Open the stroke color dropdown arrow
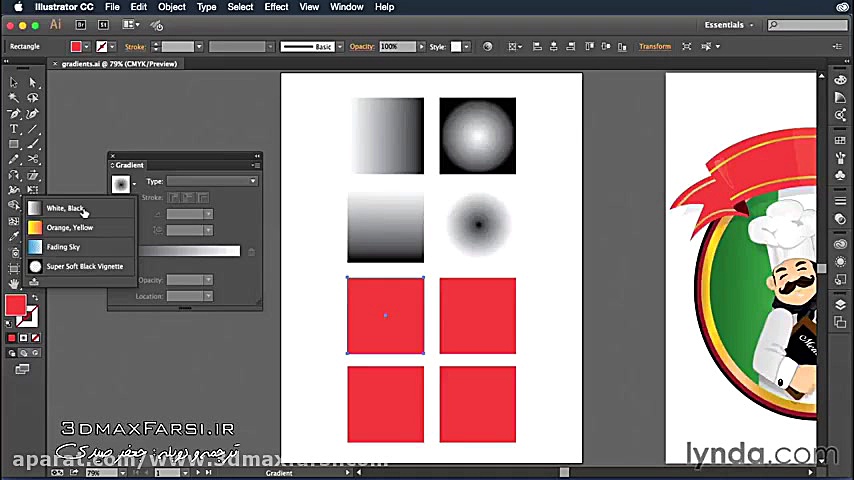 click(x=112, y=47)
